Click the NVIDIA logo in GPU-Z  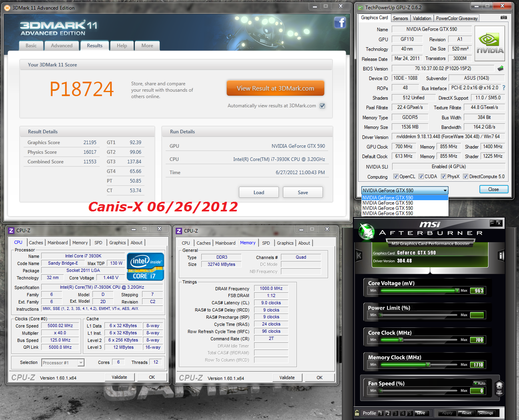[x=489, y=43]
